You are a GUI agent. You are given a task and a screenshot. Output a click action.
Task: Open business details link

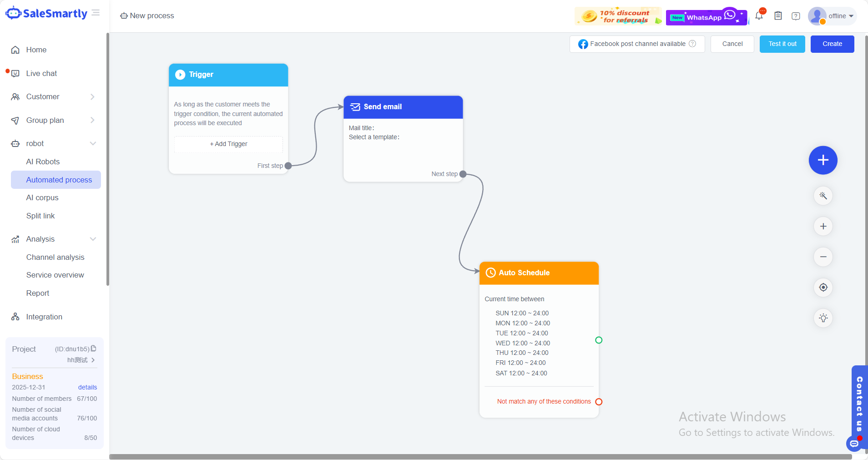87,387
